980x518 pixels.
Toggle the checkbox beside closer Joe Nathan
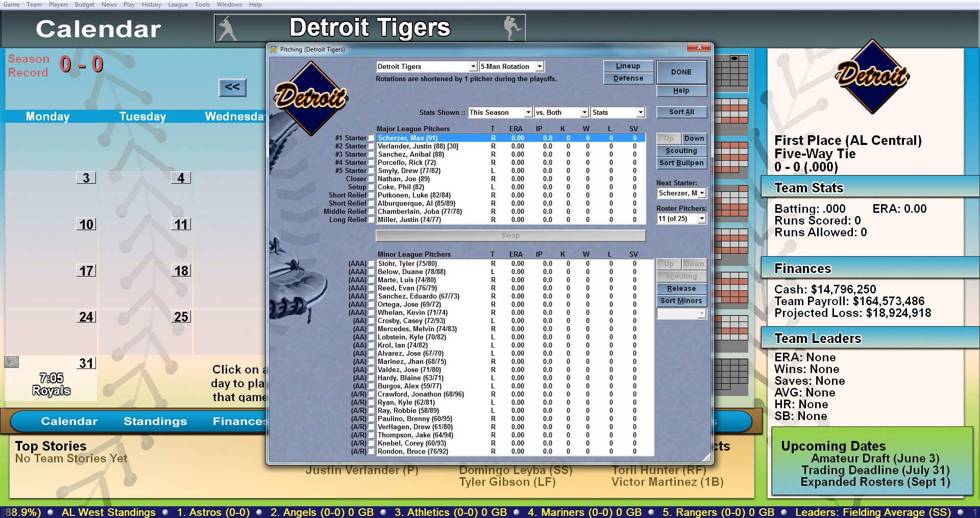point(371,179)
